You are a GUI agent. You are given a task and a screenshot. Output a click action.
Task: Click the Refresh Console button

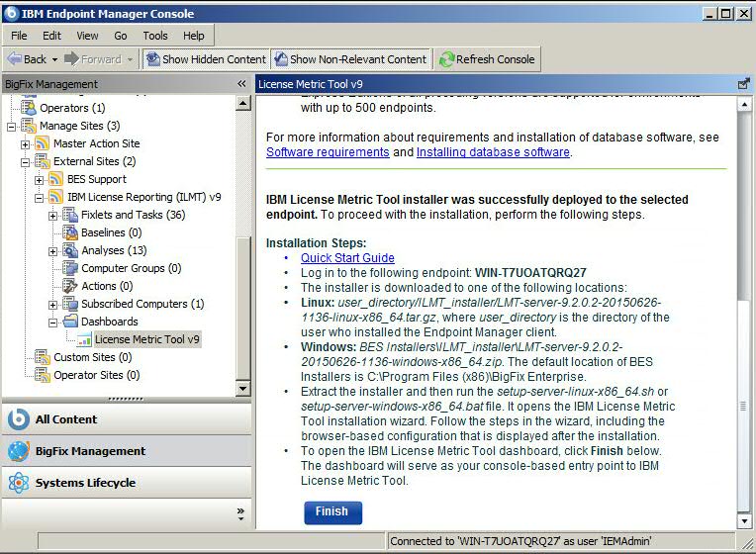488,59
